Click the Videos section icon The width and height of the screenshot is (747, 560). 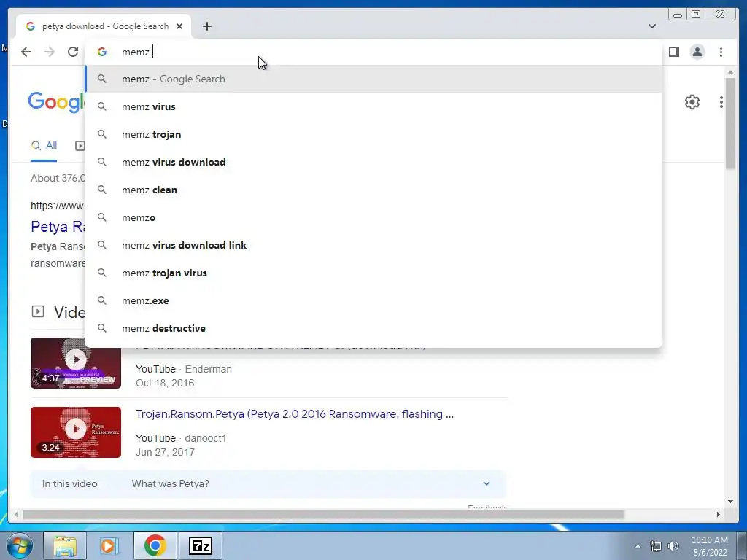[x=38, y=312]
